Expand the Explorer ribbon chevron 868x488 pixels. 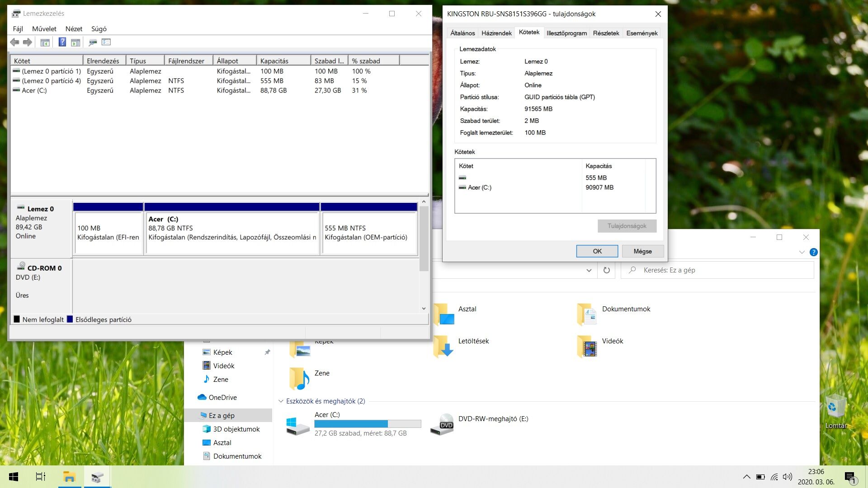click(x=802, y=252)
